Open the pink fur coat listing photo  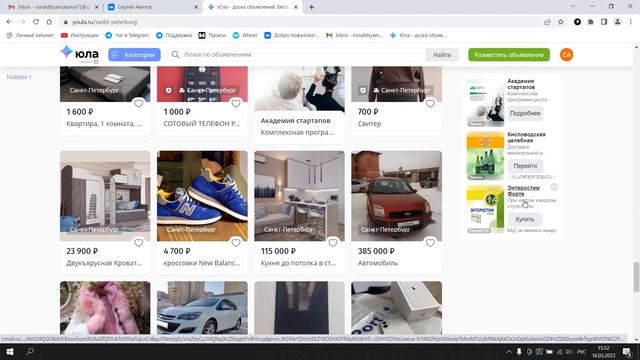click(105, 307)
